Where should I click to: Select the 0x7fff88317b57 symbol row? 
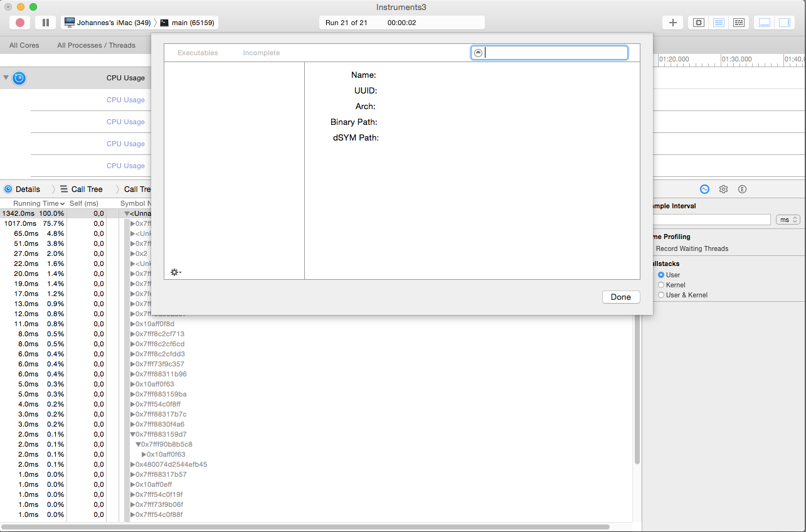[x=161, y=474]
